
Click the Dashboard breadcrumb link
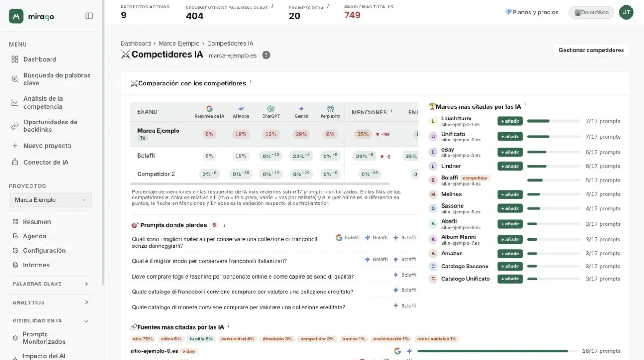[x=136, y=43]
